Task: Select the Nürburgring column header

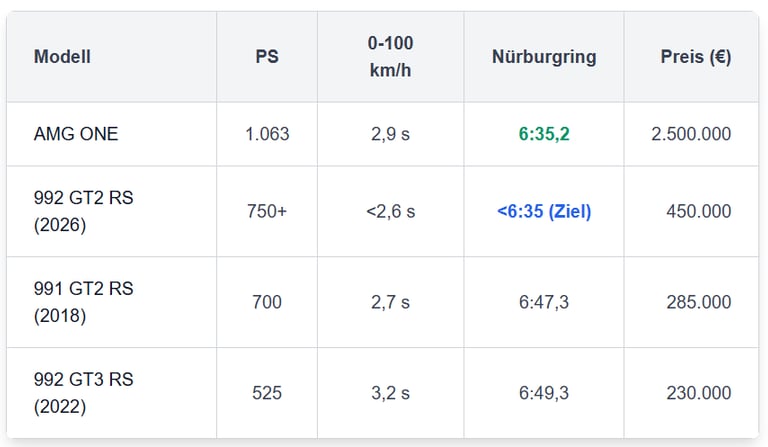Action: coord(544,57)
